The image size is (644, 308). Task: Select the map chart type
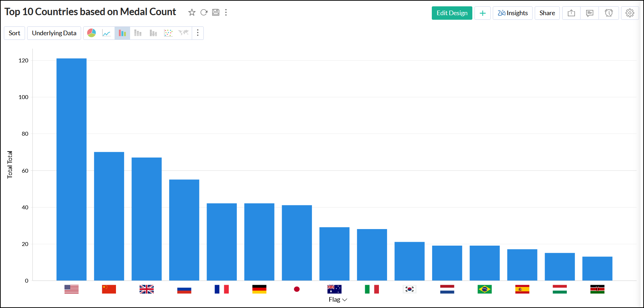point(184,33)
